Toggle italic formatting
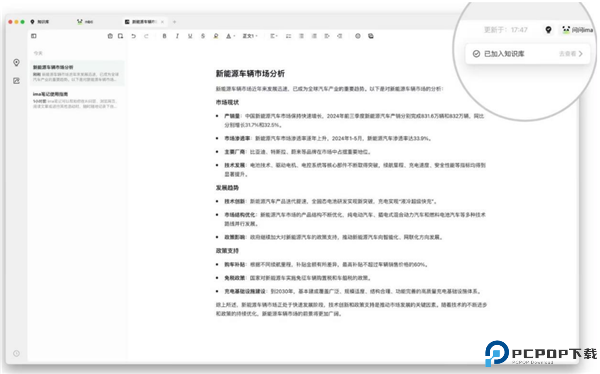 (177, 36)
